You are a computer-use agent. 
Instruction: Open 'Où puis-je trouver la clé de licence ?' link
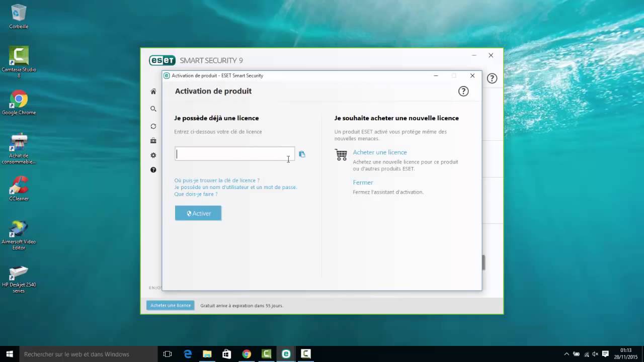(217, 180)
